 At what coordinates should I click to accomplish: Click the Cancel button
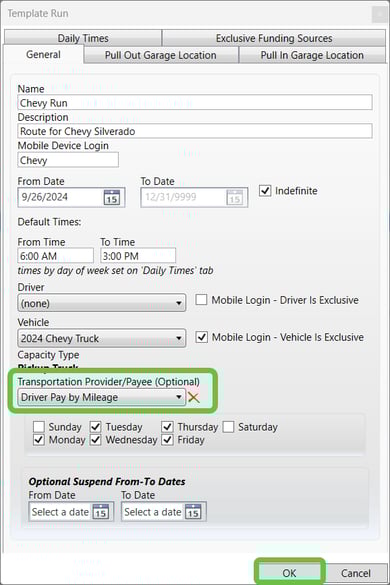pyautogui.click(x=355, y=573)
